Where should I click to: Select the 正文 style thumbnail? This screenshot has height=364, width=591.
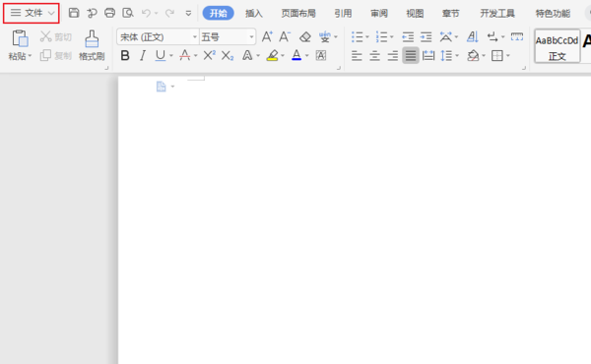tap(558, 46)
